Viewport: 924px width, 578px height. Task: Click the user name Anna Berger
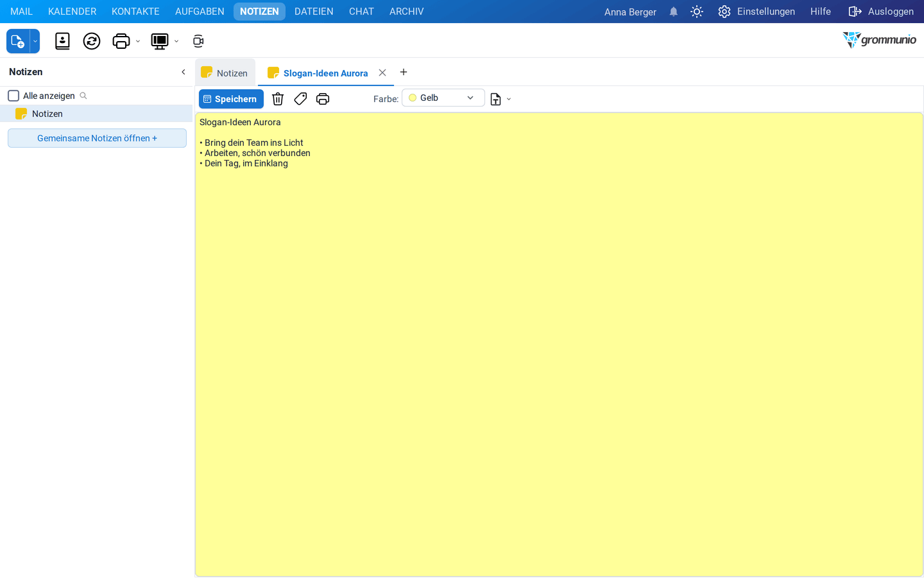[x=630, y=12]
